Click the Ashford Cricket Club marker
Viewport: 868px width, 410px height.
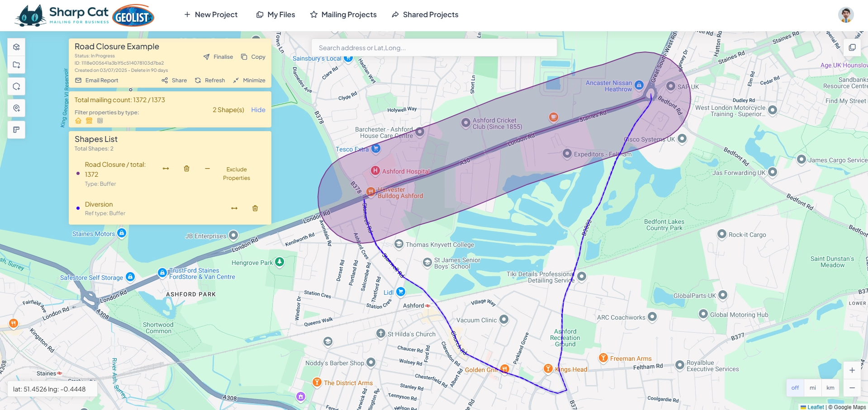click(x=465, y=123)
